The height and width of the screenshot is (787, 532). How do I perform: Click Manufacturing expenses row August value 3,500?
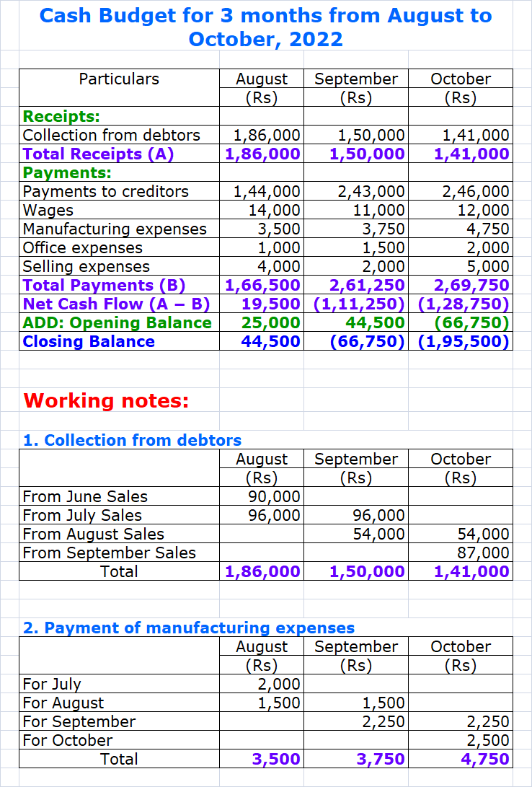pyautogui.click(x=279, y=229)
